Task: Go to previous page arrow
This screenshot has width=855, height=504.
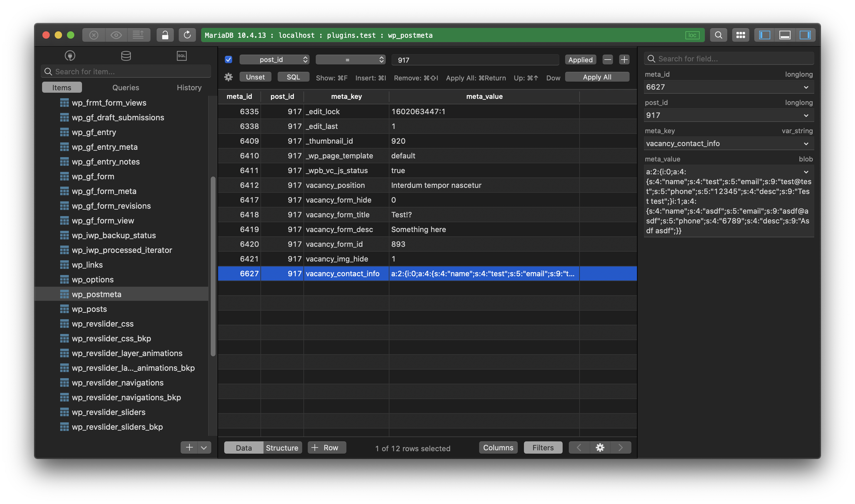Action: coord(579,448)
